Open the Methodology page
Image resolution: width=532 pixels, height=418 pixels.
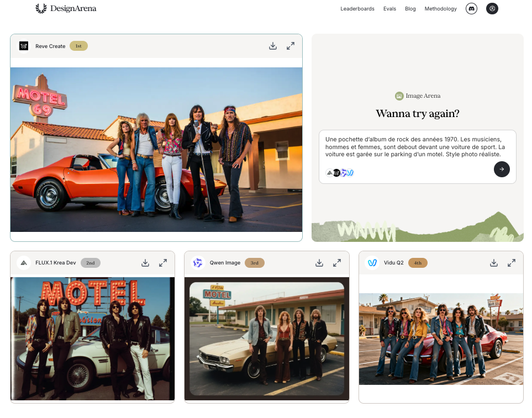tap(440, 9)
